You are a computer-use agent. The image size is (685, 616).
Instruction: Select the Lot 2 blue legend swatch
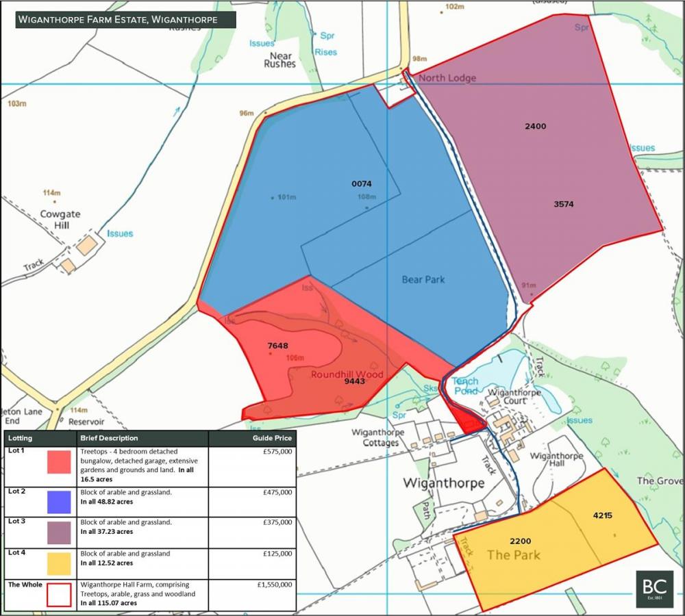[59, 502]
